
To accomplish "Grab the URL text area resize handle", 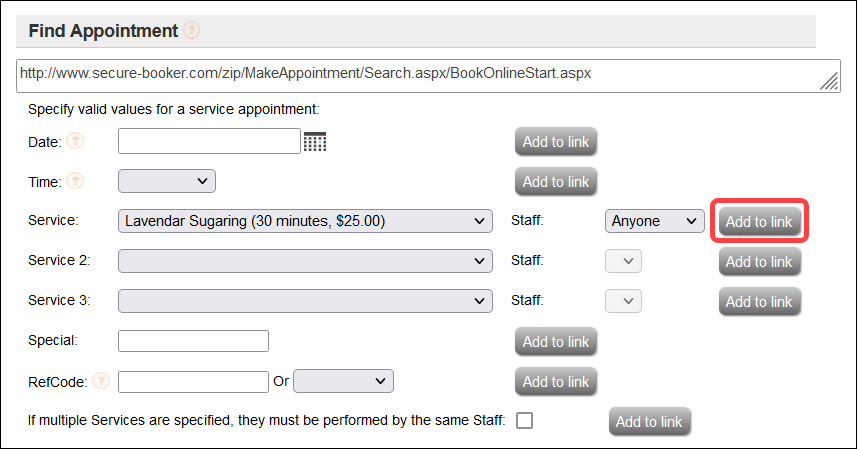I will (x=829, y=81).
